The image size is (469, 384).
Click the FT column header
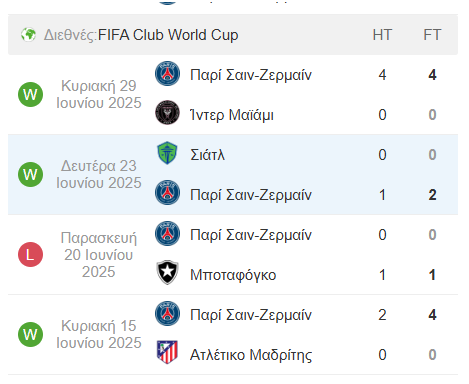[432, 35]
